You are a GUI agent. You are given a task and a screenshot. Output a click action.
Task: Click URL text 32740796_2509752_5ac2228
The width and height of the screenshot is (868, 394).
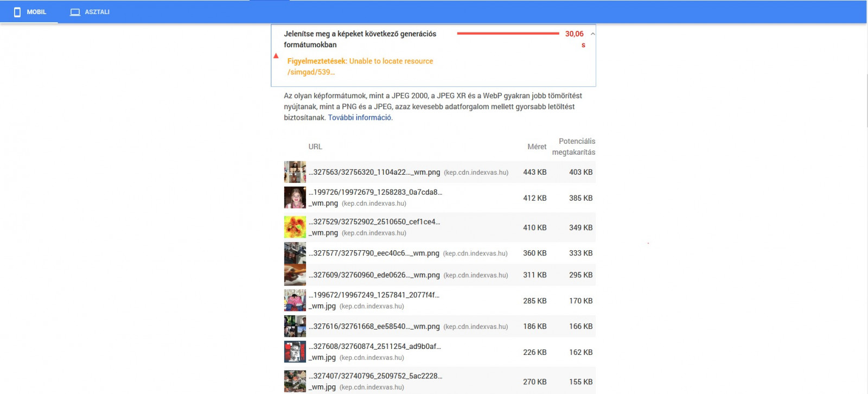click(x=375, y=376)
